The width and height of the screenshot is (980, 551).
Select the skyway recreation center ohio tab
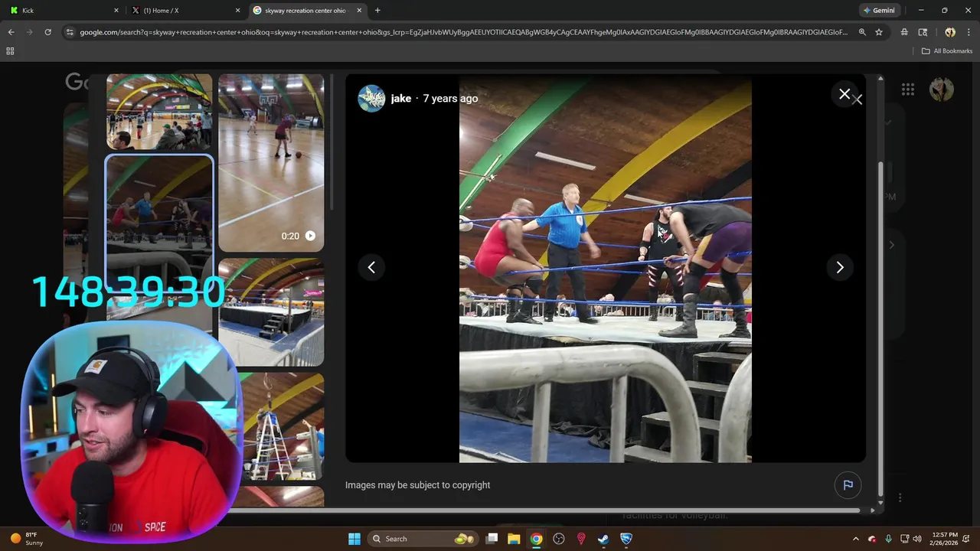(306, 11)
